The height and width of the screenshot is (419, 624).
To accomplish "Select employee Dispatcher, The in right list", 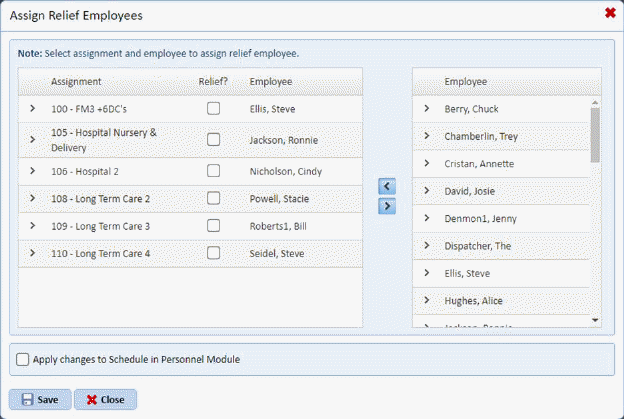I will [478, 246].
